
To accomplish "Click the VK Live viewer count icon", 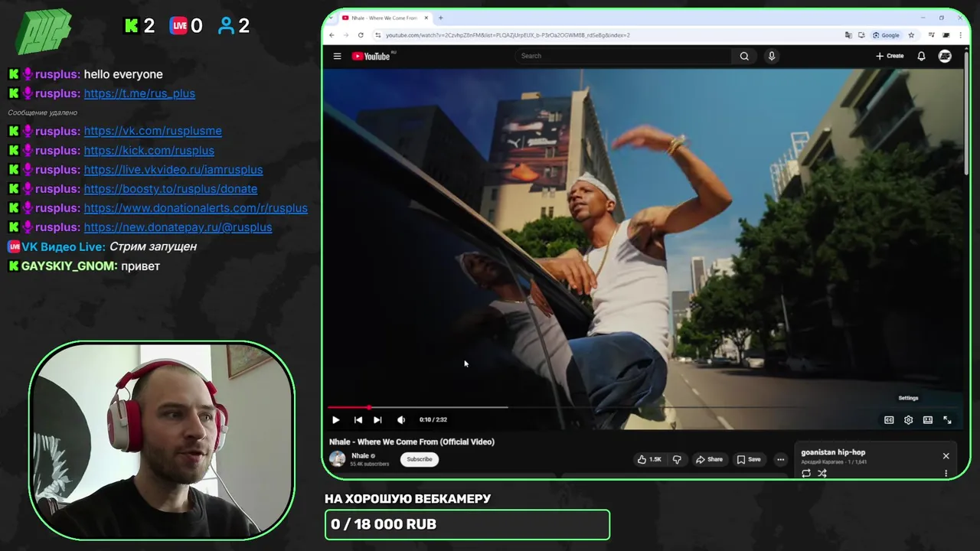I will [x=178, y=26].
